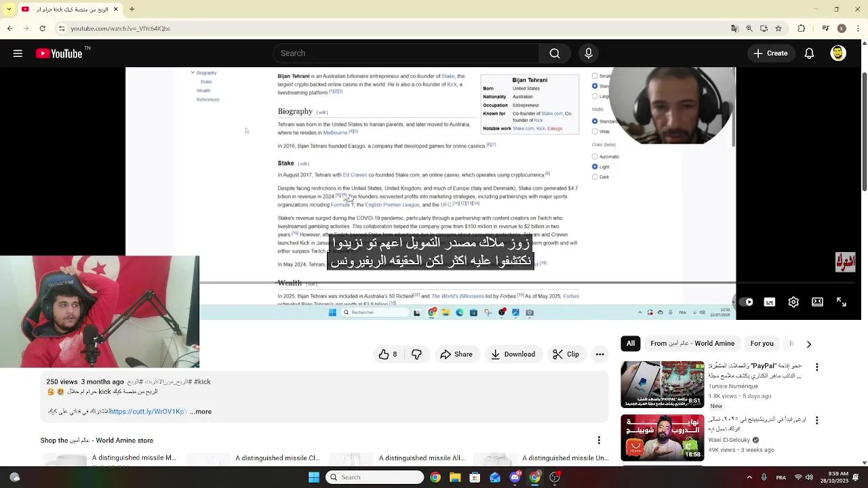Click the 250 views 3 months ago text
The height and width of the screenshot is (488, 868).
85,382
